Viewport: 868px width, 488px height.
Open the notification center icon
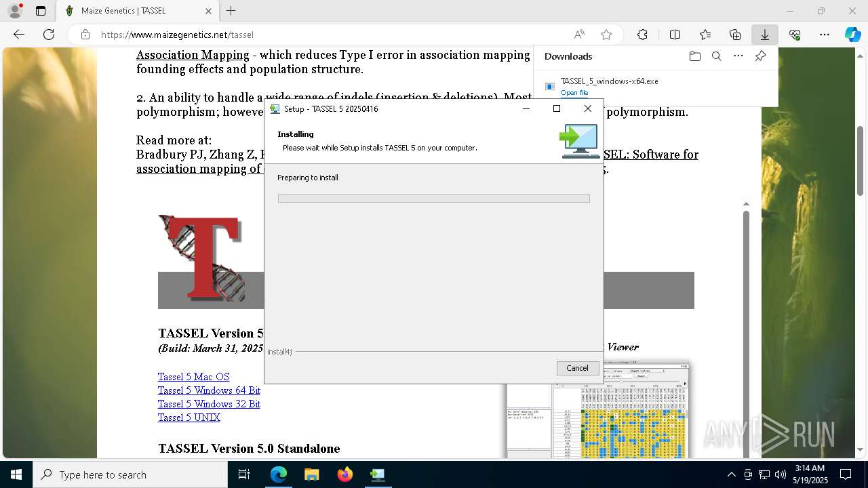click(846, 474)
